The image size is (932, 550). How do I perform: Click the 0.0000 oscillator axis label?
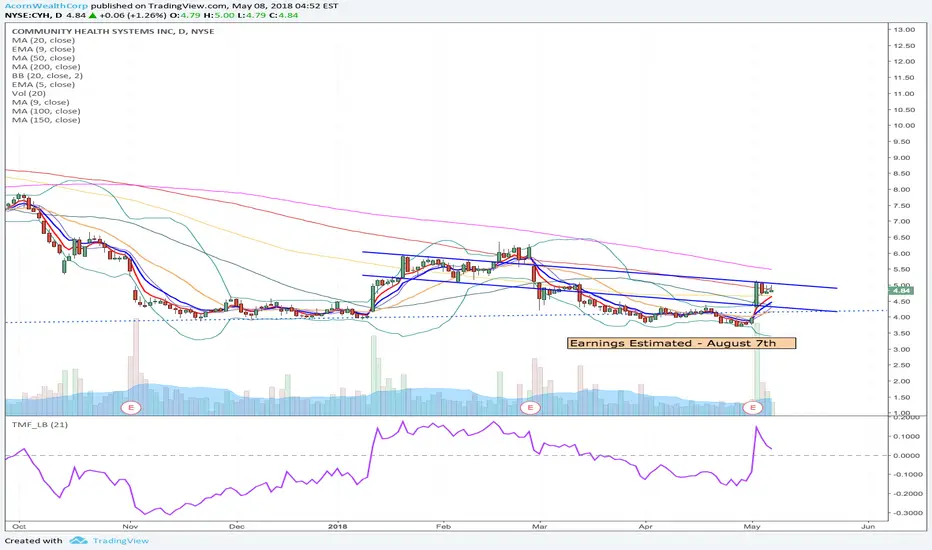(908, 455)
